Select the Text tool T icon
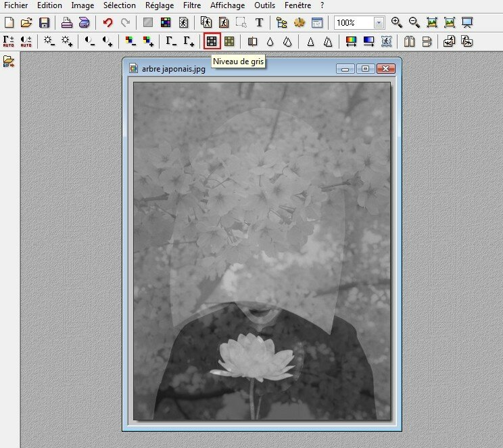 [x=259, y=23]
